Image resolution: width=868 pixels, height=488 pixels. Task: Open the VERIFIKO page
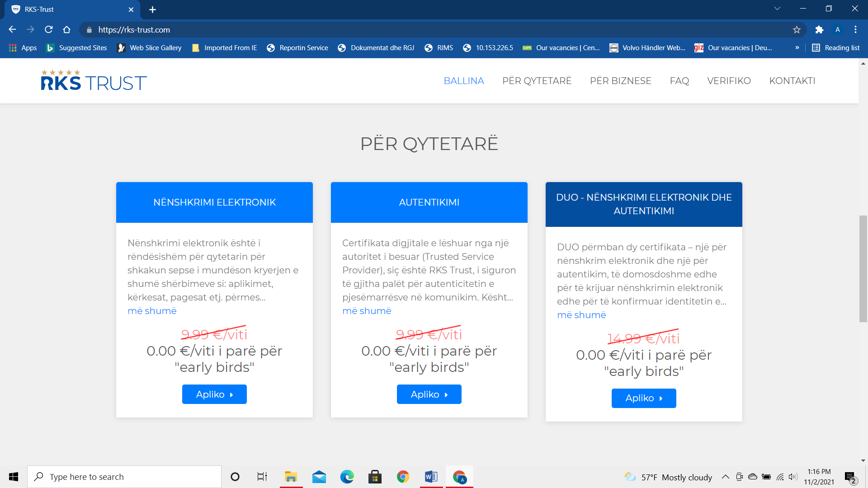[729, 81]
